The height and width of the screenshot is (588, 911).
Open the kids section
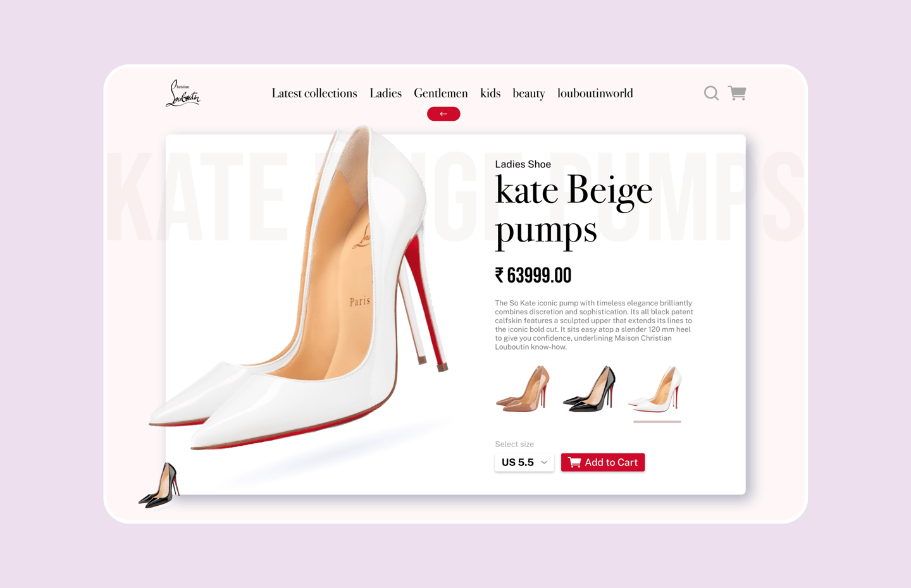[490, 93]
